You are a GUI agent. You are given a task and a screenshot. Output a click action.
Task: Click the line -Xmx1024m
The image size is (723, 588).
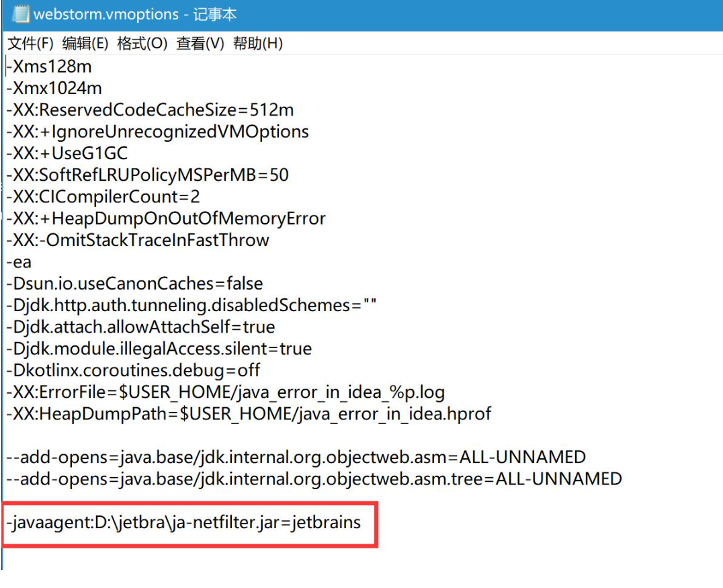pyautogui.click(x=54, y=88)
